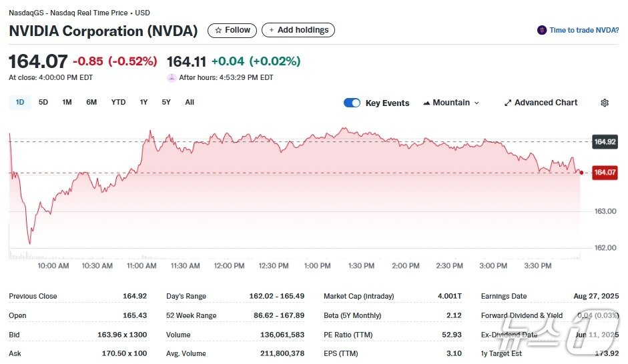This screenshot has height=364, width=628.
Task: Click the Advanced Chart expand arrows icon
Action: pos(508,103)
